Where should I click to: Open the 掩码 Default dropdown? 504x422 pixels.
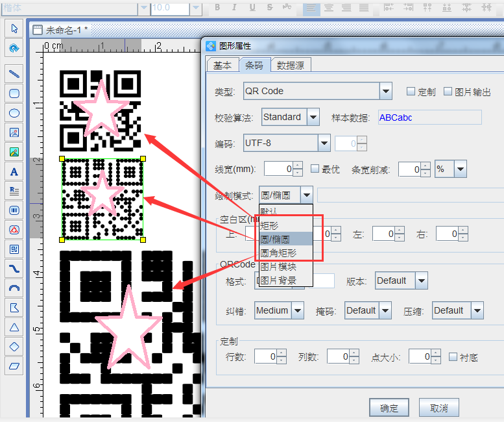tap(385, 310)
